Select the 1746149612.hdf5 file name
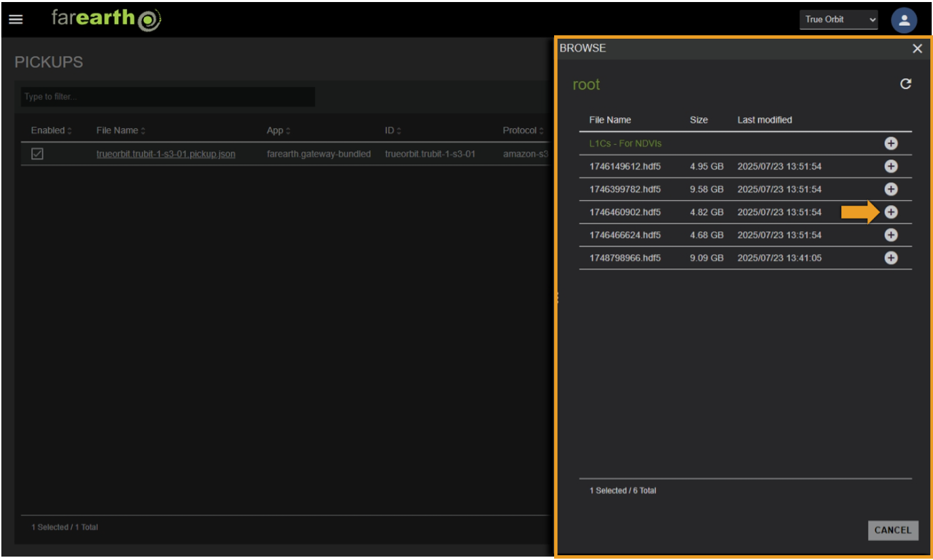This screenshot has height=560, width=933. 625,166
